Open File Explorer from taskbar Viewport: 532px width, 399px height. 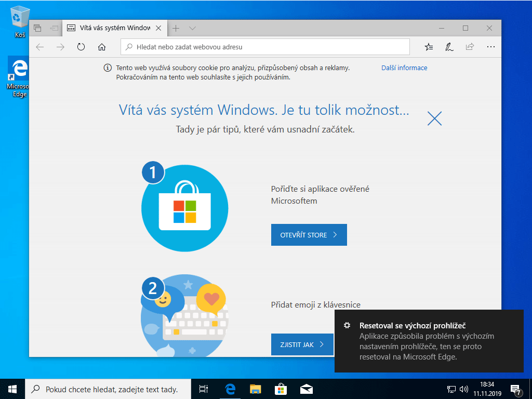pyautogui.click(x=255, y=389)
